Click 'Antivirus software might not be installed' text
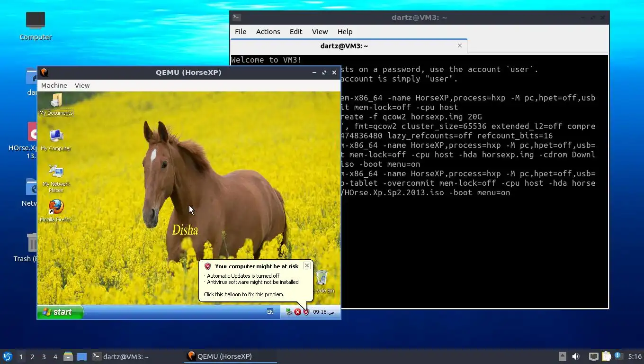644x364 pixels. 252,282
